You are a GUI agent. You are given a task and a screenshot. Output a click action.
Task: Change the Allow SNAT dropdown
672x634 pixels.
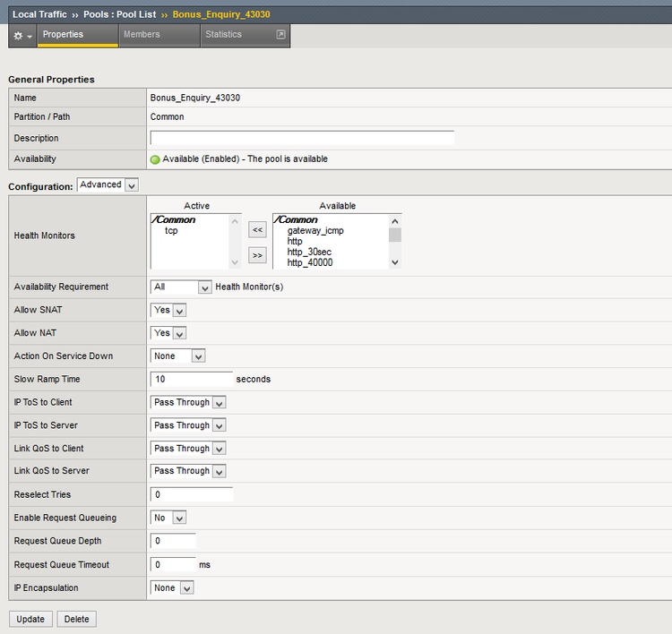coord(168,310)
